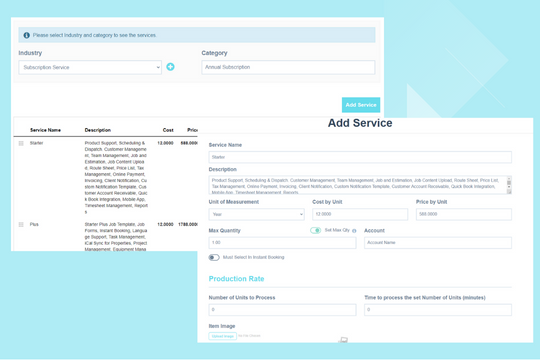Open the Industry dropdown
Viewport: 540px width, 360px height.
90,68
